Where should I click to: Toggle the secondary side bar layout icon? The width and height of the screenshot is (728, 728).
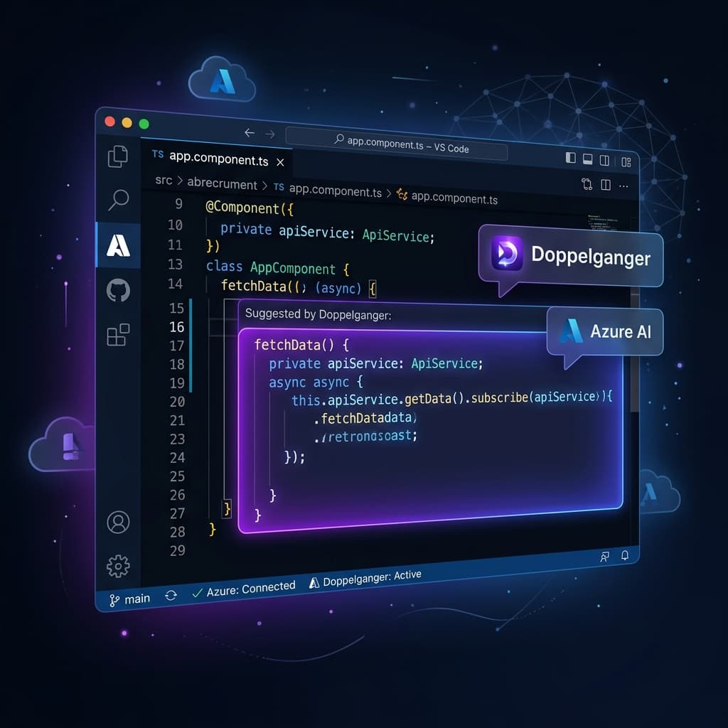coord(604,161)
